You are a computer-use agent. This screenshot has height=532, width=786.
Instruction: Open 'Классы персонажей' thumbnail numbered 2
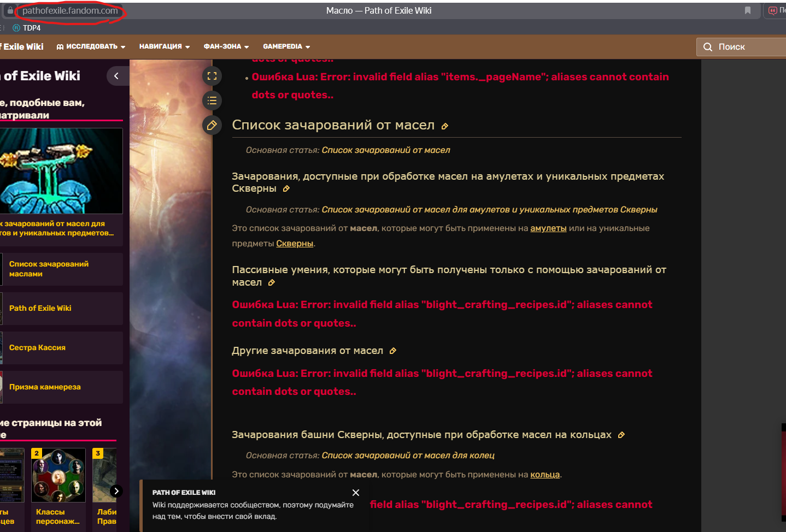pyautogui.click(x=58, y=475)
